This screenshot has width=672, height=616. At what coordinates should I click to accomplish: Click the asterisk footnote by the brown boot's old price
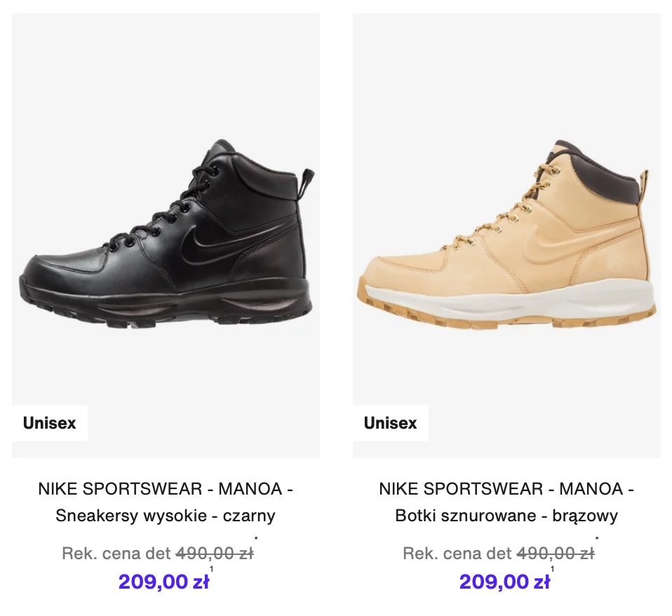pyautogui.click(x=598, y=540)
